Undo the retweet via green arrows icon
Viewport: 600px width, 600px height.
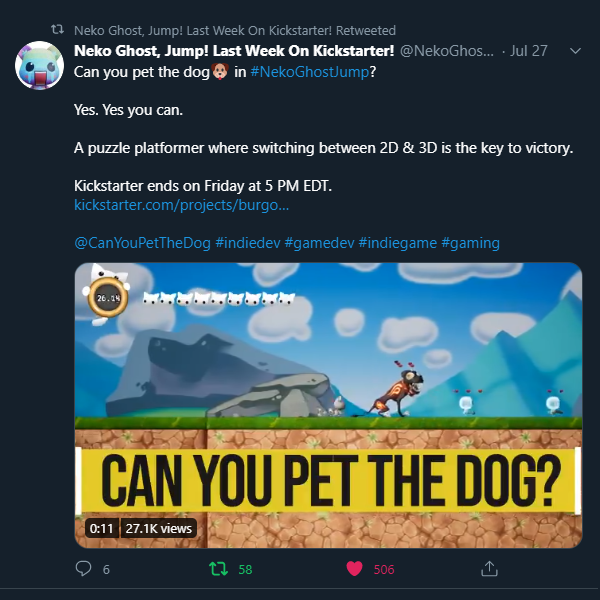click(x=218, y=569)
